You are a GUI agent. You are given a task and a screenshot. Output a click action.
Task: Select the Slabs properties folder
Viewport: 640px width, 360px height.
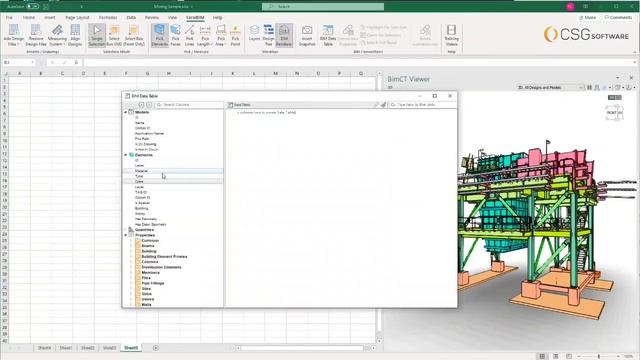[147, 293]
